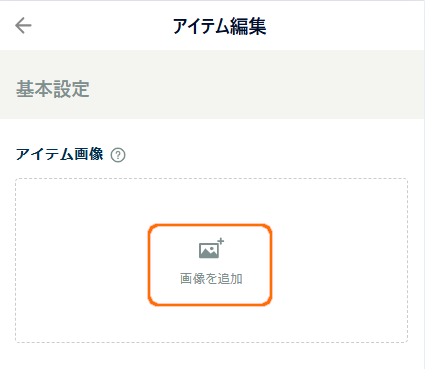Add a new item image
Screen dimensions: 425x369
point(210,265)
